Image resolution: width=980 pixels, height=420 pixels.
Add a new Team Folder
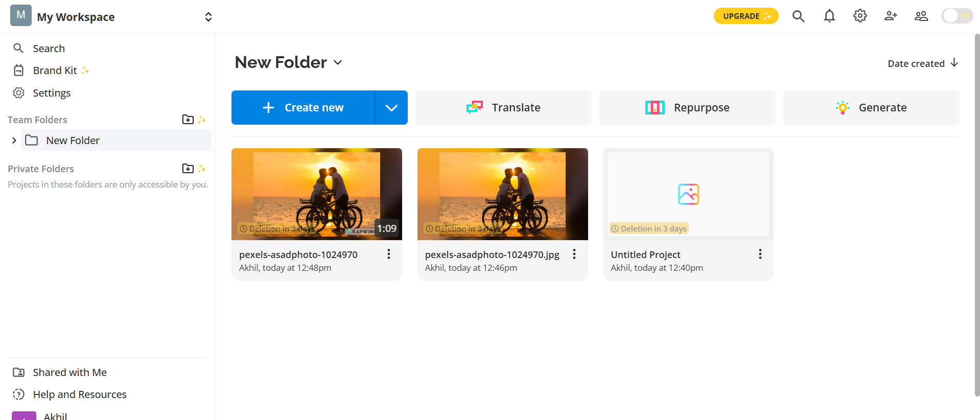point(188,120)
